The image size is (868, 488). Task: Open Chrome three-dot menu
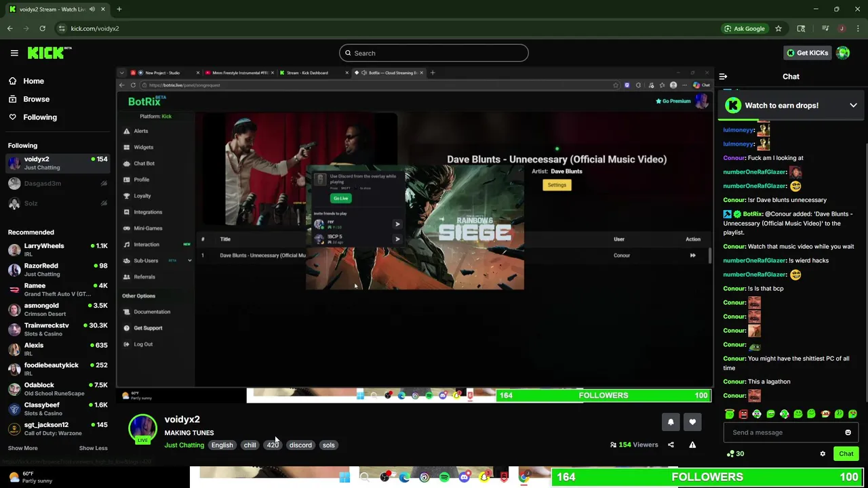coord(859,28)
